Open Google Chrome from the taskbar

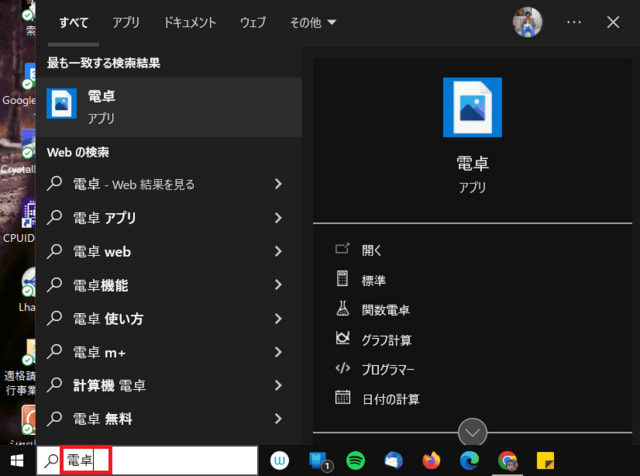(x=508, y=460)
